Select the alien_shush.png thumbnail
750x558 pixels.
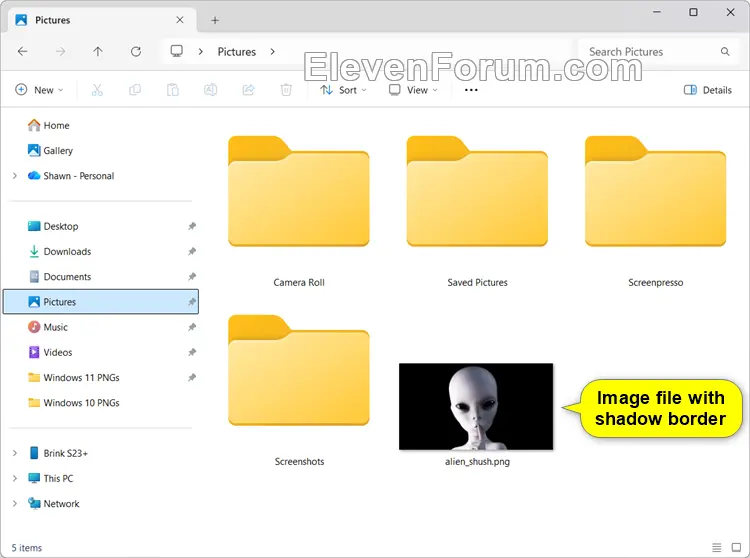click(476, 406)
